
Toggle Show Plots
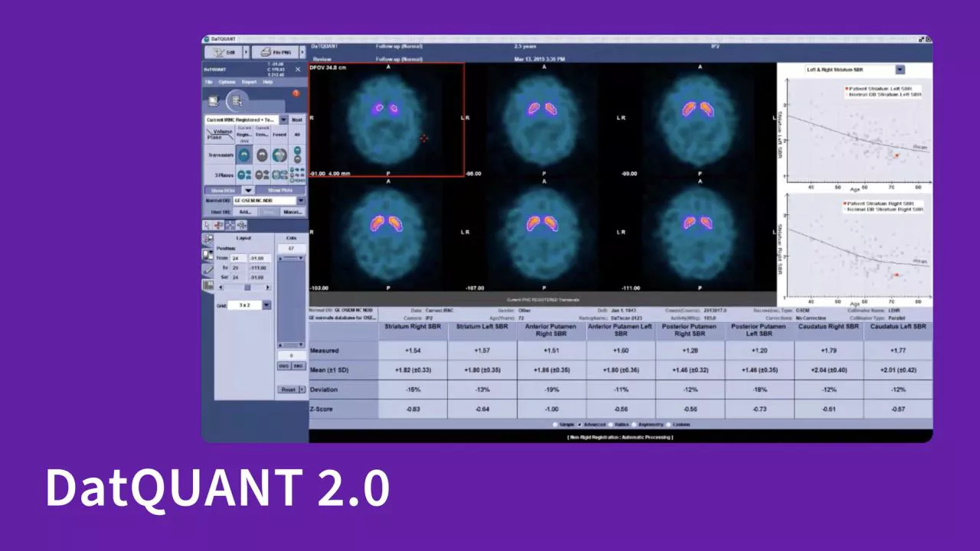tap(280, 190)
